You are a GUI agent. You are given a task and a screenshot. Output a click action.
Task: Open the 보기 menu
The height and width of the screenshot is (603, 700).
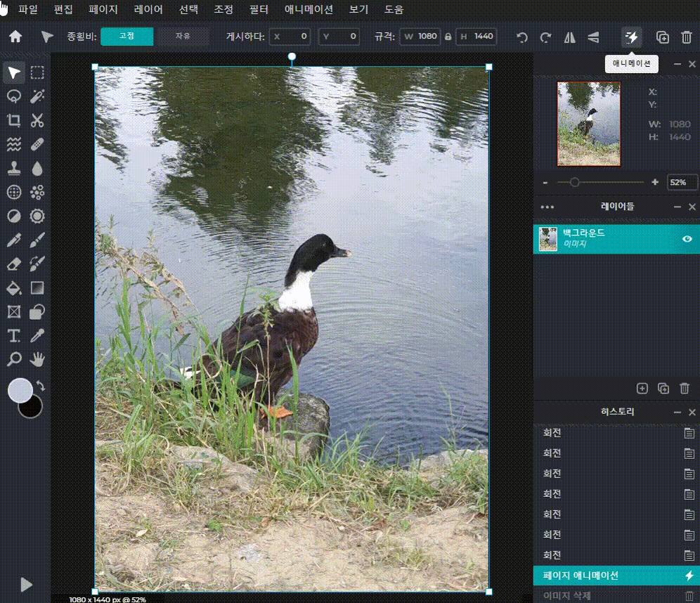tap(358, 9)
